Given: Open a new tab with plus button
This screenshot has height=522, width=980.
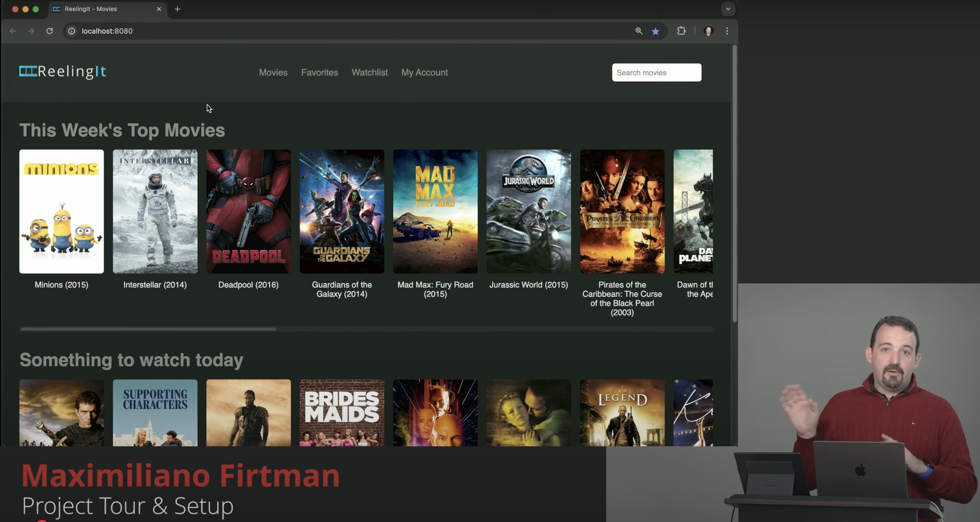Looking at the screenshot, I should [x=177, y=9].
